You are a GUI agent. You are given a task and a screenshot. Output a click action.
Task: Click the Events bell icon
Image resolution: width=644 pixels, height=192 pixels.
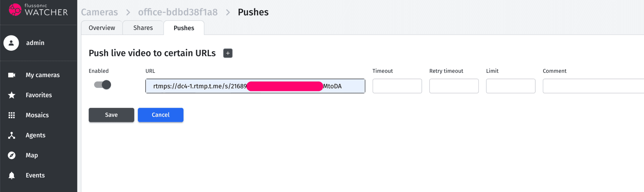[12, 175]
